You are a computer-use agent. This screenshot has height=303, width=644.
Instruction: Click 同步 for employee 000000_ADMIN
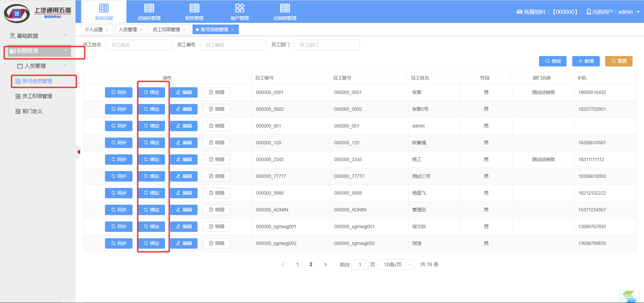click(119, 210)
